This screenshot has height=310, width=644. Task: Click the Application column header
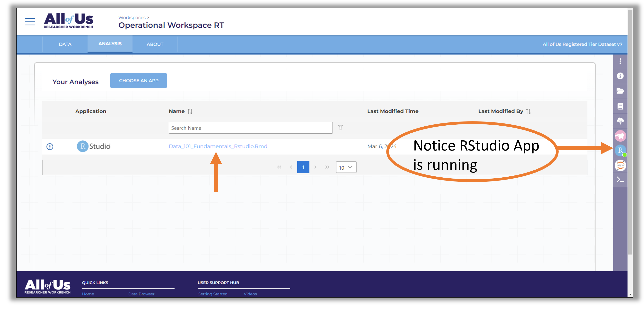tap(91, 111)
